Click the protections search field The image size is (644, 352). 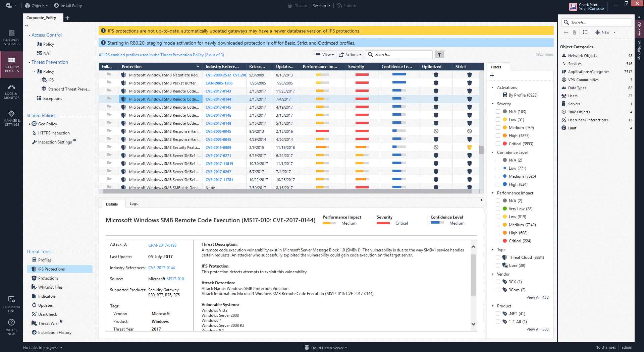click(399, 55)
